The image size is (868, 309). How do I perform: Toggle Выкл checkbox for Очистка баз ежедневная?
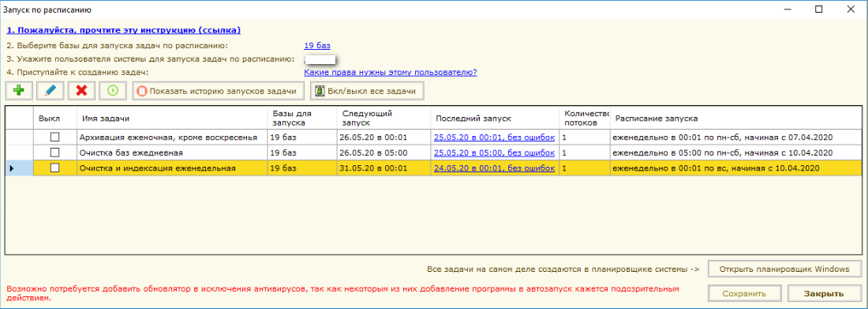click(x=54, y=153)
